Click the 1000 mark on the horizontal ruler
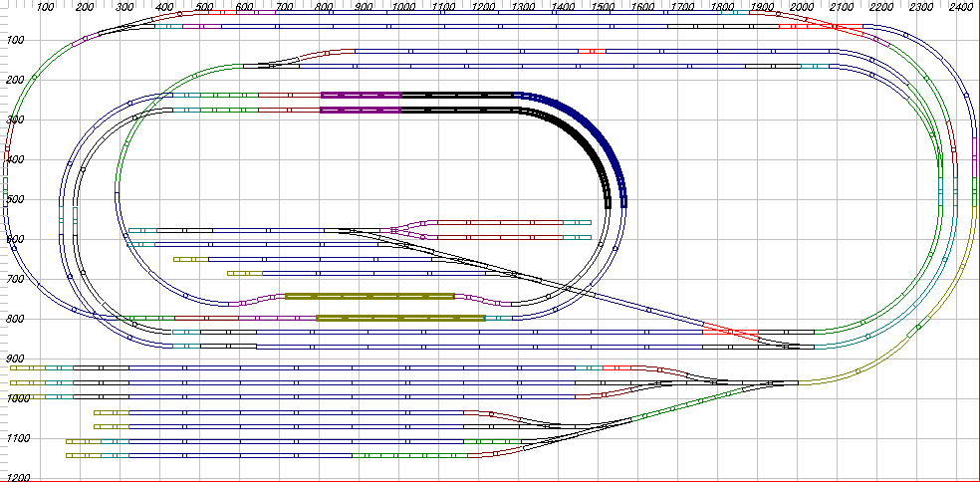The width and height of the screenshot is (980, 482). coord(402,7)
